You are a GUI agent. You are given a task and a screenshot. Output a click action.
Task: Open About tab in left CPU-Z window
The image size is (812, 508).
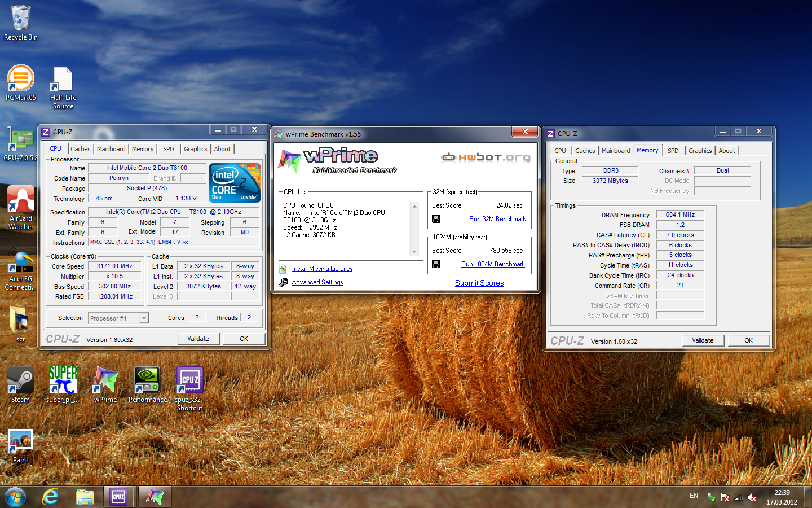point(222,149)
